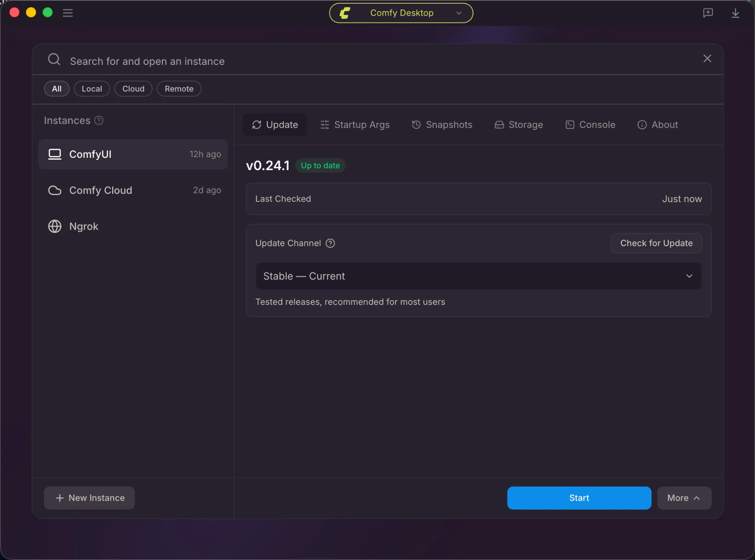
Task: Click the Up to date badge
Action: pos(320,165)
